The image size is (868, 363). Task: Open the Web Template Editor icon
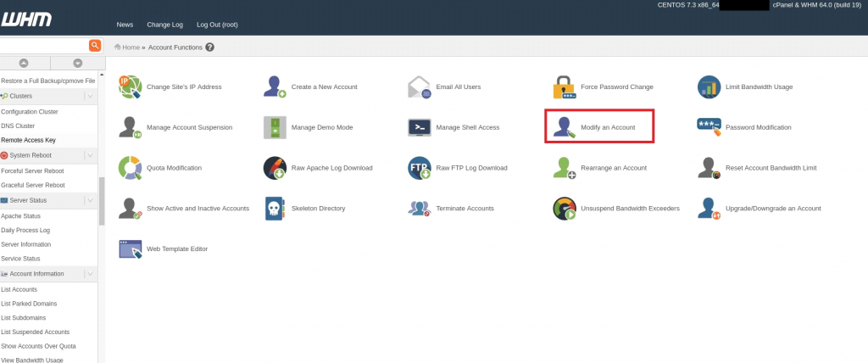click(x=130, y=249)
